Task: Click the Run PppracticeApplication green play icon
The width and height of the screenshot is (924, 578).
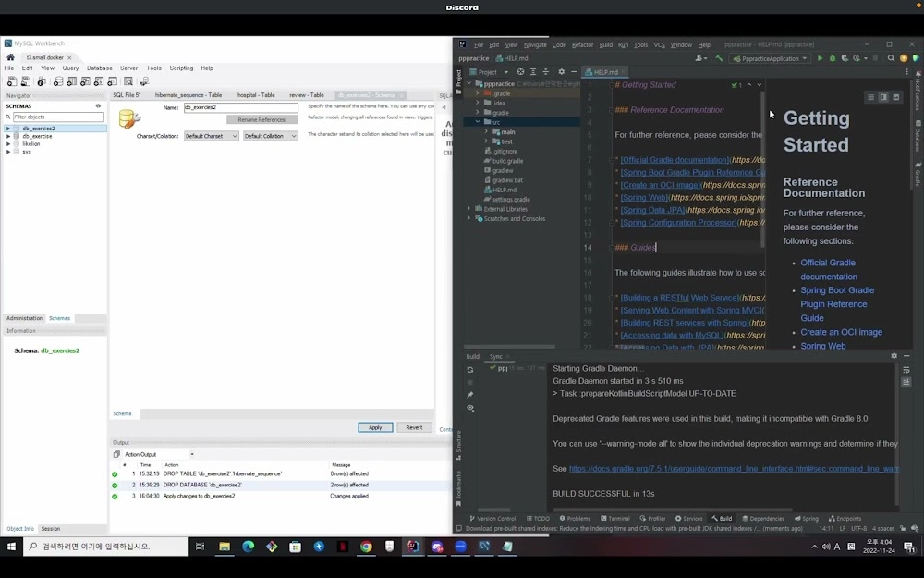Action: (x=820, y=58)
